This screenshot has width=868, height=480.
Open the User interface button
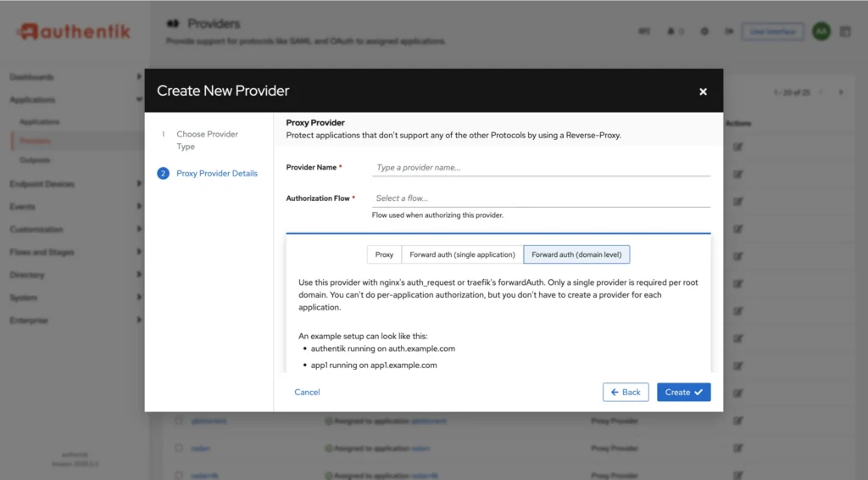coord(772,31)
